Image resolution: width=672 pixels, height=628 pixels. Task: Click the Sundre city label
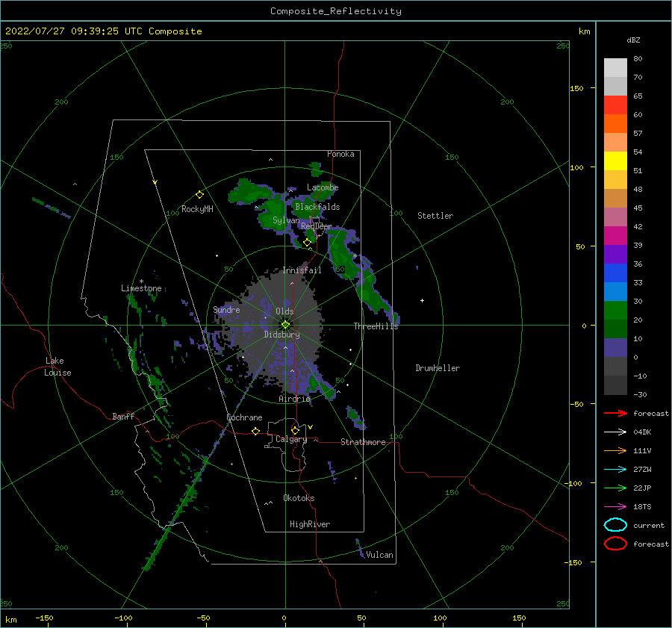point(226,309)
